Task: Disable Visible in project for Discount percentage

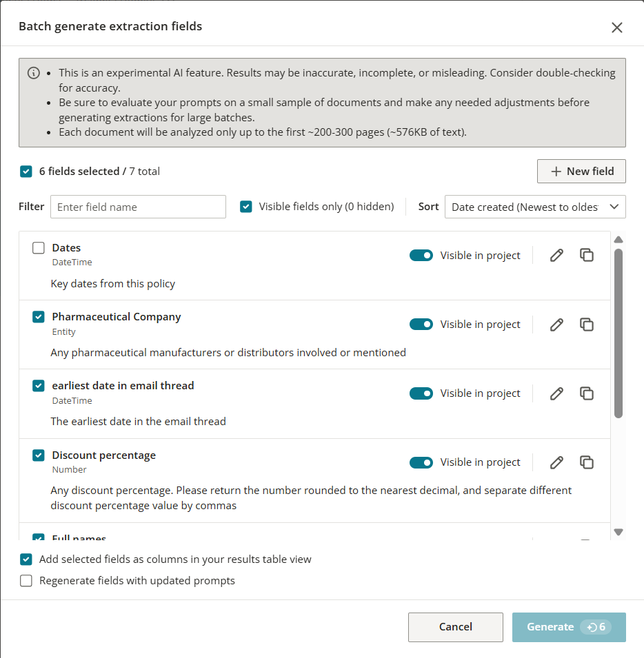Action: click(x=421, y=462)
